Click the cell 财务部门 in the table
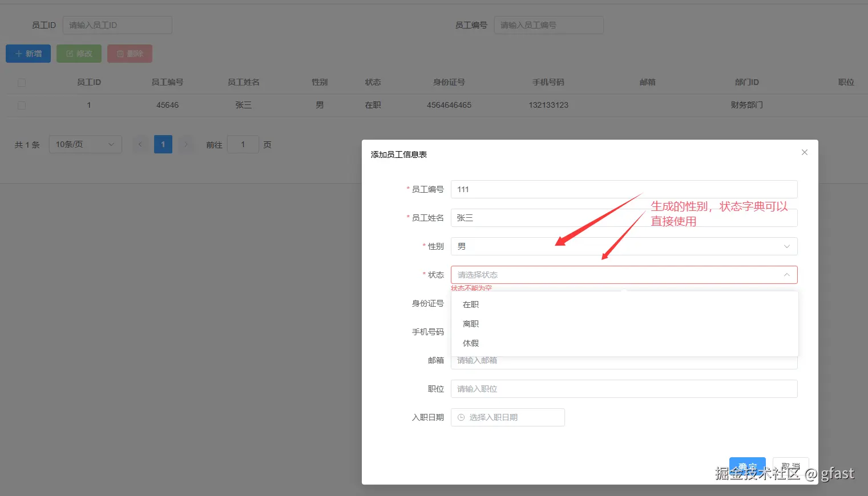Image resolution: width=868 pixels, height=496 pixels. click(x=746, y=105)
